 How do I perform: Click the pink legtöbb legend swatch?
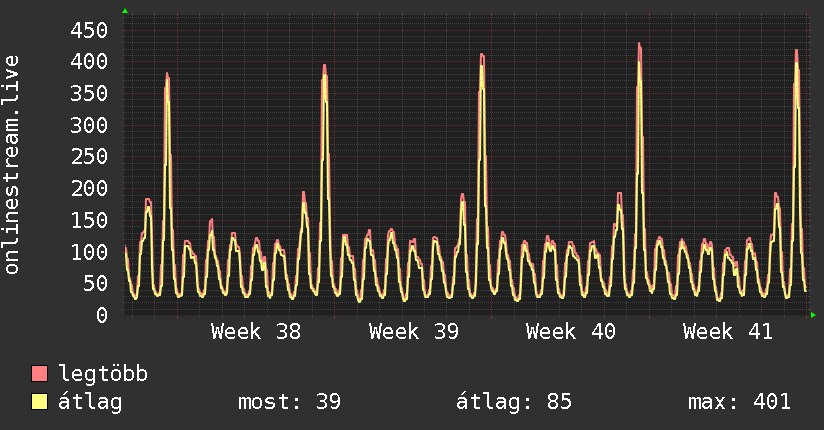39,373
